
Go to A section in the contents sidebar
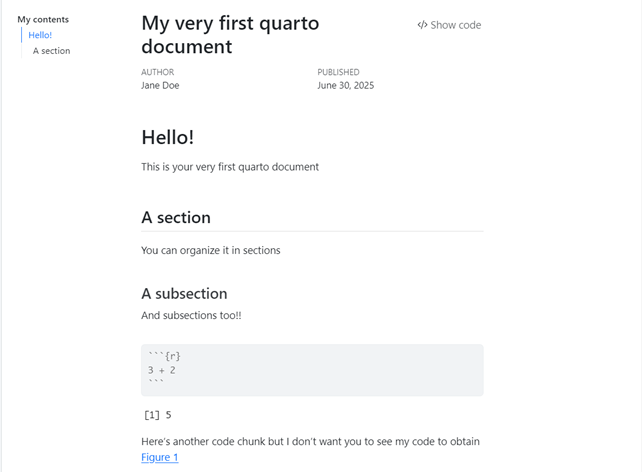[52, 51]
